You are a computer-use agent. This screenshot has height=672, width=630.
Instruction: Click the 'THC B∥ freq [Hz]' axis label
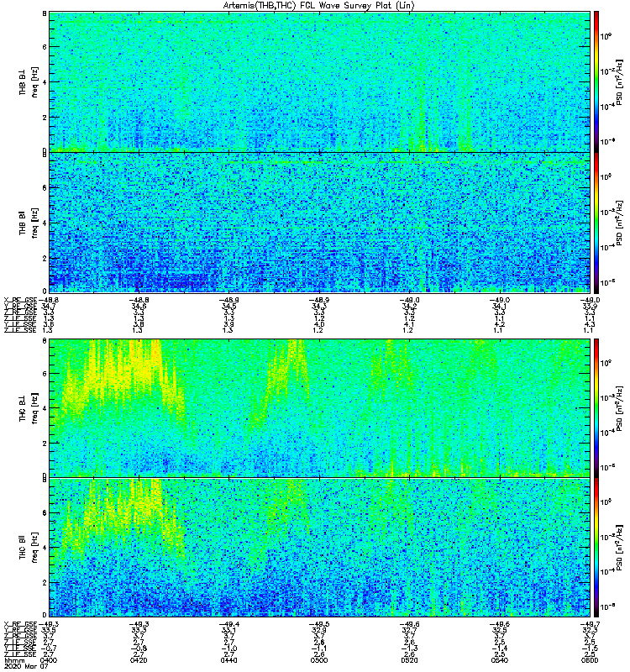tap(29, 548)
